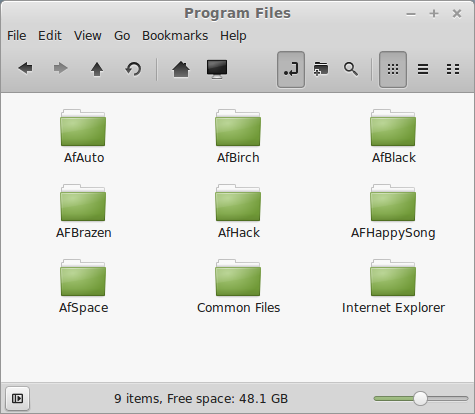Click the forward navigation arrow
475x414 pixels.
pos(61,69)
